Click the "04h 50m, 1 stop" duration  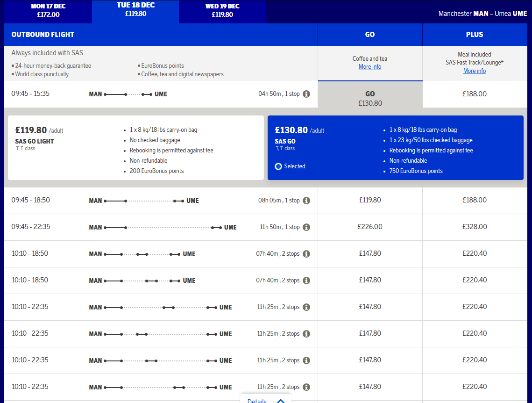tap(279, 94)
